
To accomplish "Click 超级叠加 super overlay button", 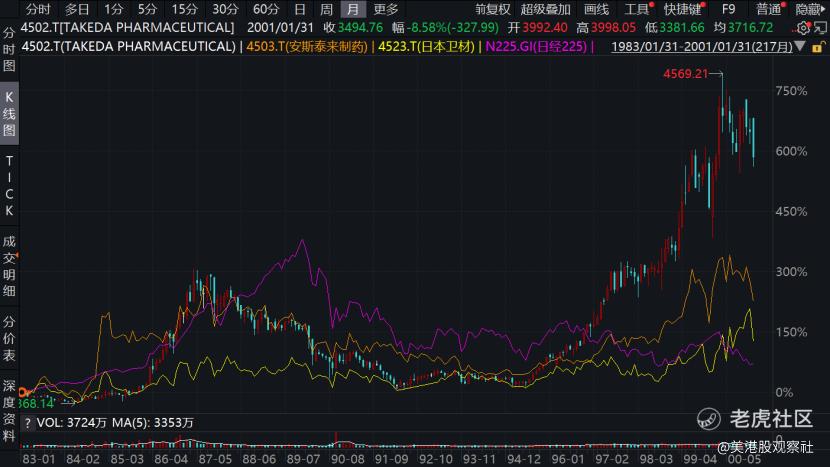I will click(x=545, y=9).
